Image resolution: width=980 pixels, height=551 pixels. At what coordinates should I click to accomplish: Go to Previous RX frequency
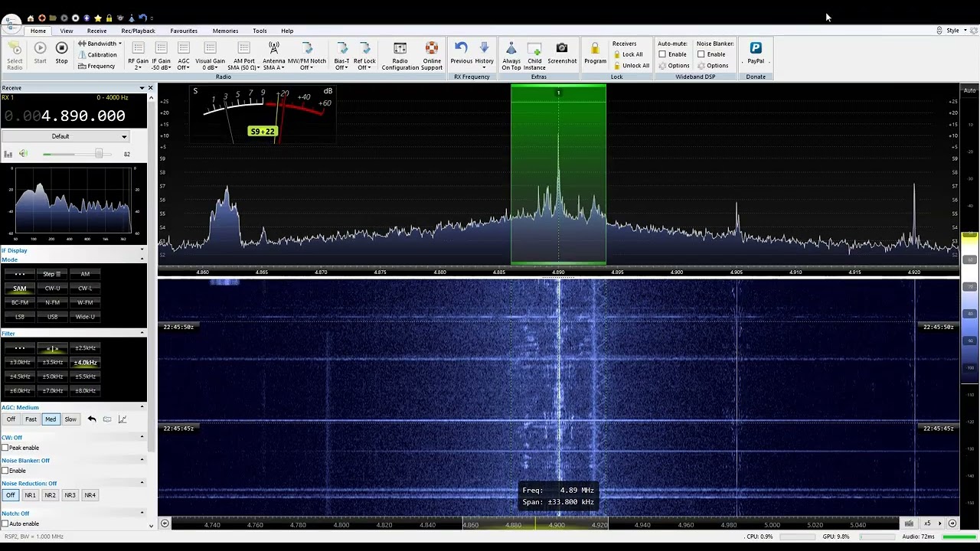click(x=461, y=49)
